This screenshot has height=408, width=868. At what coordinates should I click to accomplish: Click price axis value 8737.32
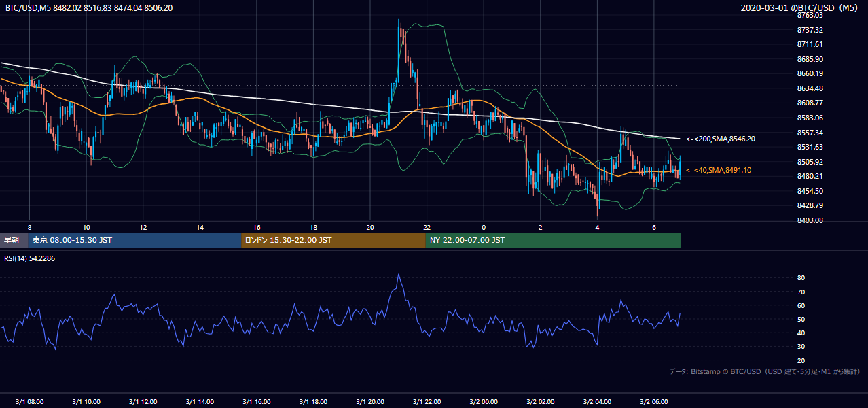[810, 30]
